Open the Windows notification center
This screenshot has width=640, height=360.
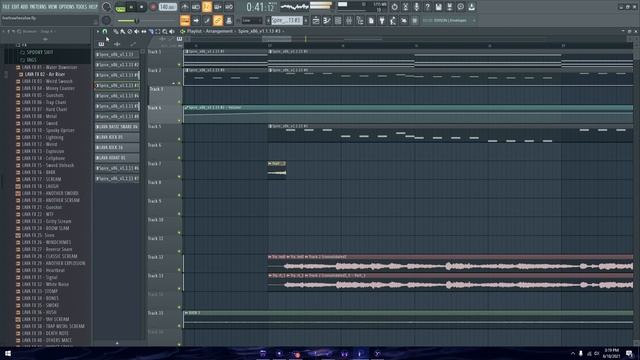coord(630,353)
